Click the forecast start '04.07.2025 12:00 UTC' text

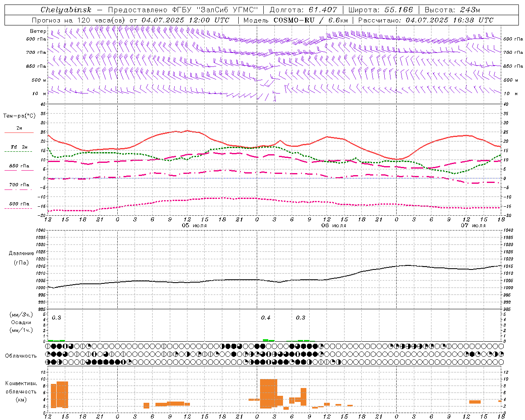[x=185, y=20]
